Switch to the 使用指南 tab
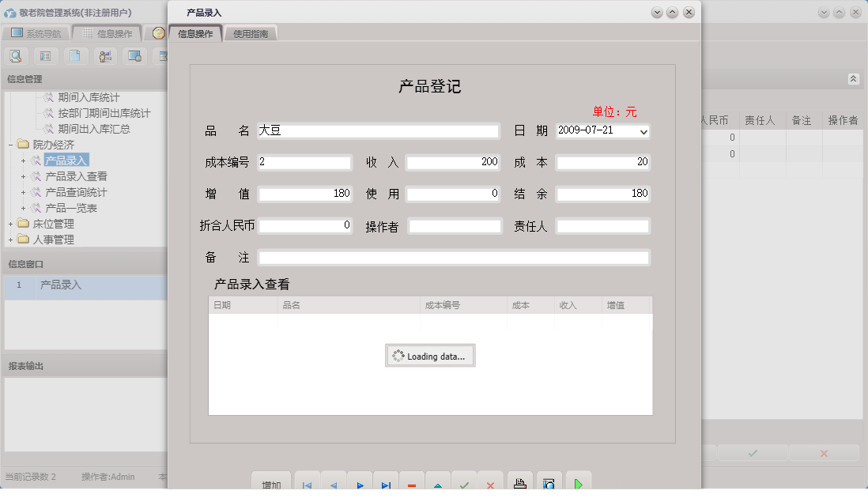868x502 pixels. pos(251,33)
